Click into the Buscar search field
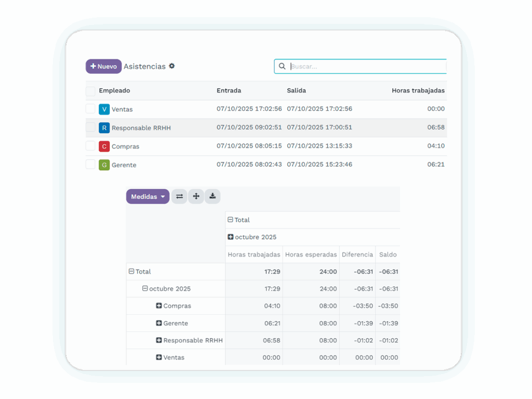 366,66
